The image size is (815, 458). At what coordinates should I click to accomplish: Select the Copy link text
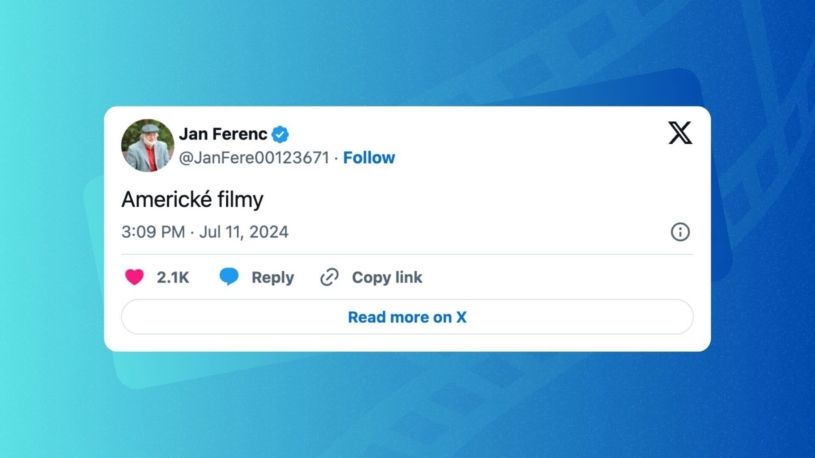click(x=387, y=277)
